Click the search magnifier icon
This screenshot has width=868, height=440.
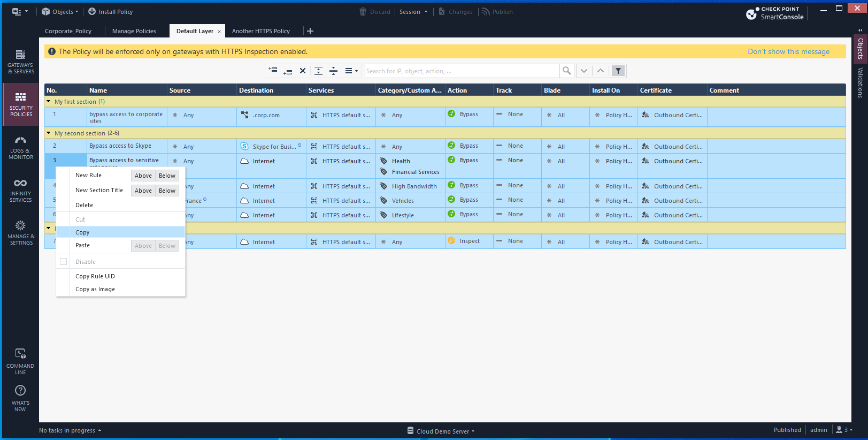pyautogui.click(x=566, y=71)
